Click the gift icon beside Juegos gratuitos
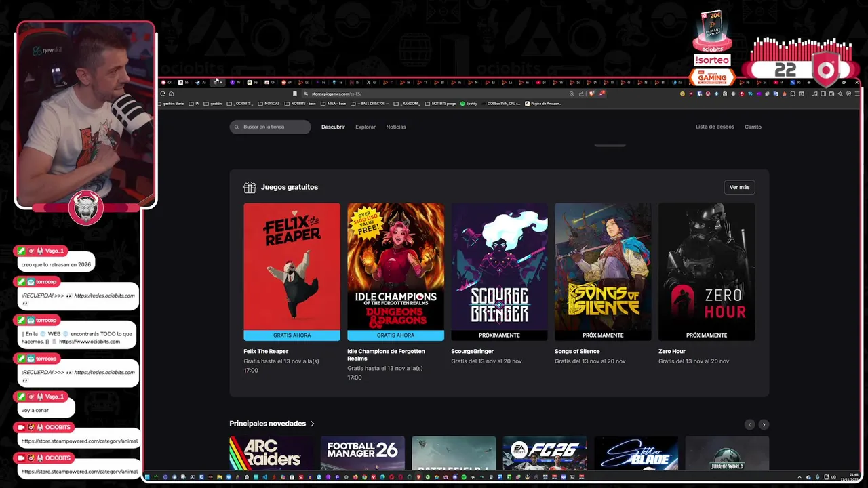This screenshot has width=868, height=488. [x=250, y=187]
